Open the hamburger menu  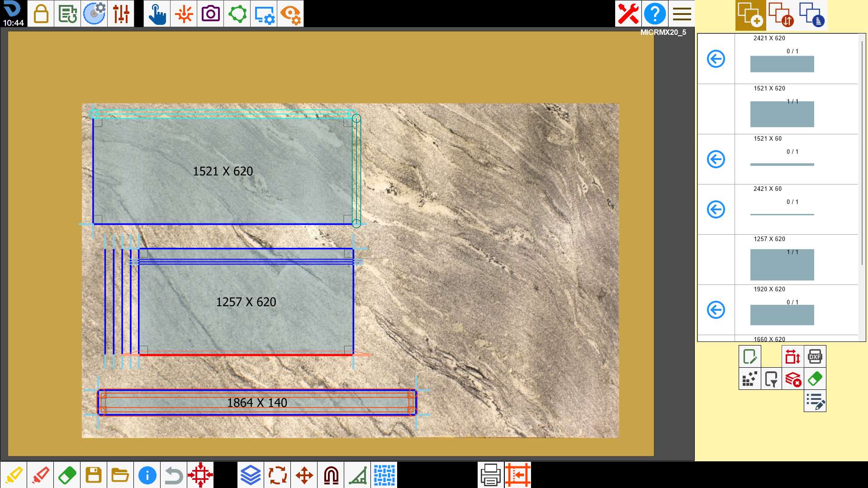point(682,14)
